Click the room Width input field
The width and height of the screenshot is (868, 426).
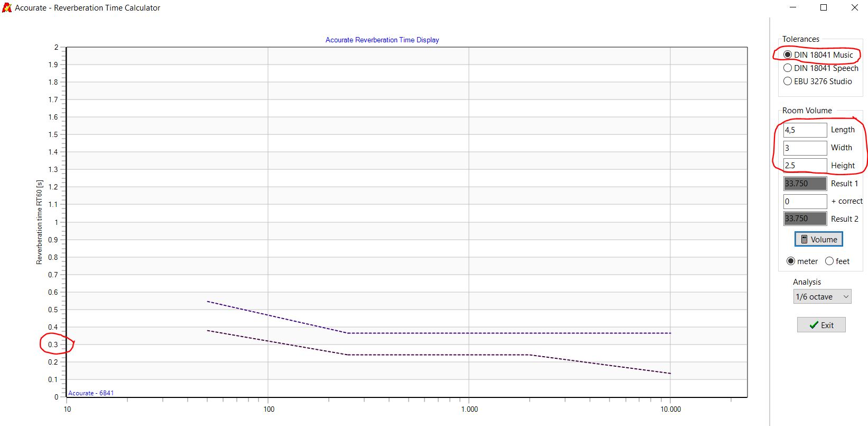pyautogui.click(x=805, y=148)
